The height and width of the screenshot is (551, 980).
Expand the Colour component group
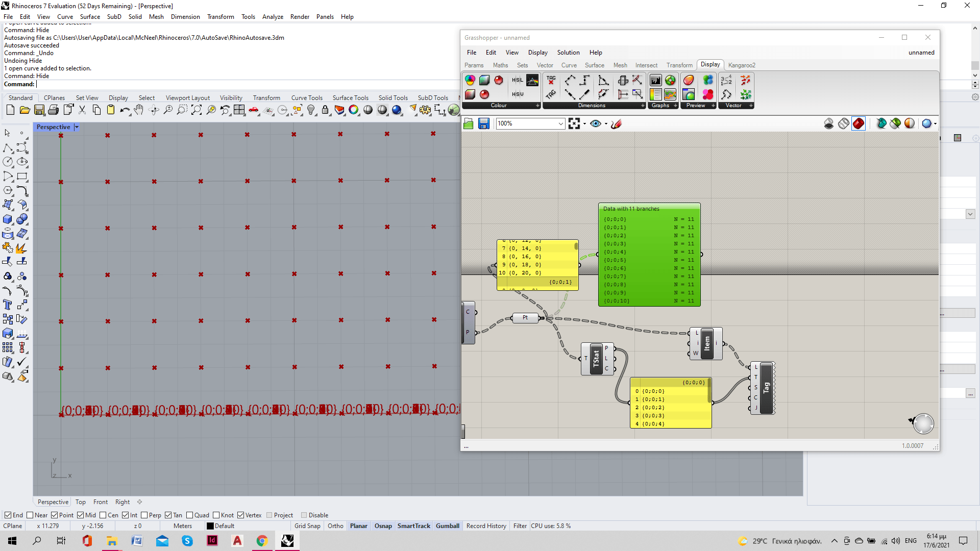click(537, 106)
